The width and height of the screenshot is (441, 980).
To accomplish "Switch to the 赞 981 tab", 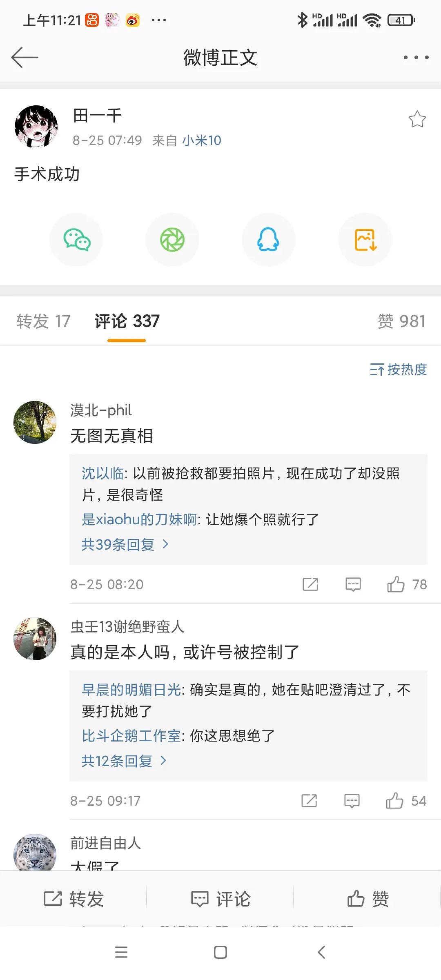I will click(x=401, y=321).
